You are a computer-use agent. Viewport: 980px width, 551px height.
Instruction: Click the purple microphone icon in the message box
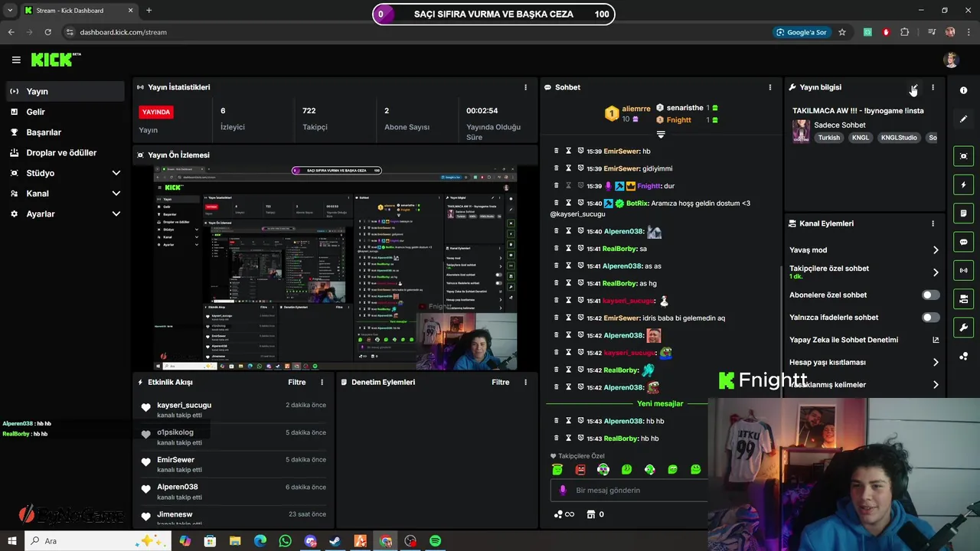click(563, 490)
